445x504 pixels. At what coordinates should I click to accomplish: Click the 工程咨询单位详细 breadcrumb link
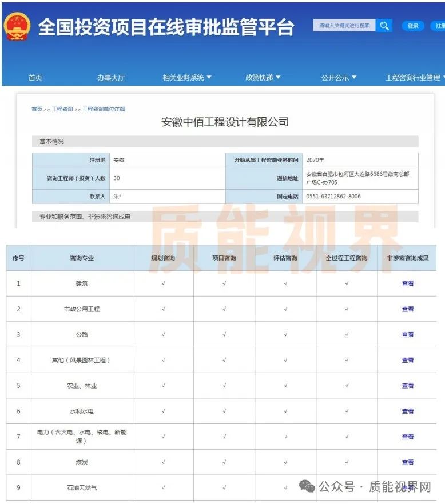tap(104, 109)
